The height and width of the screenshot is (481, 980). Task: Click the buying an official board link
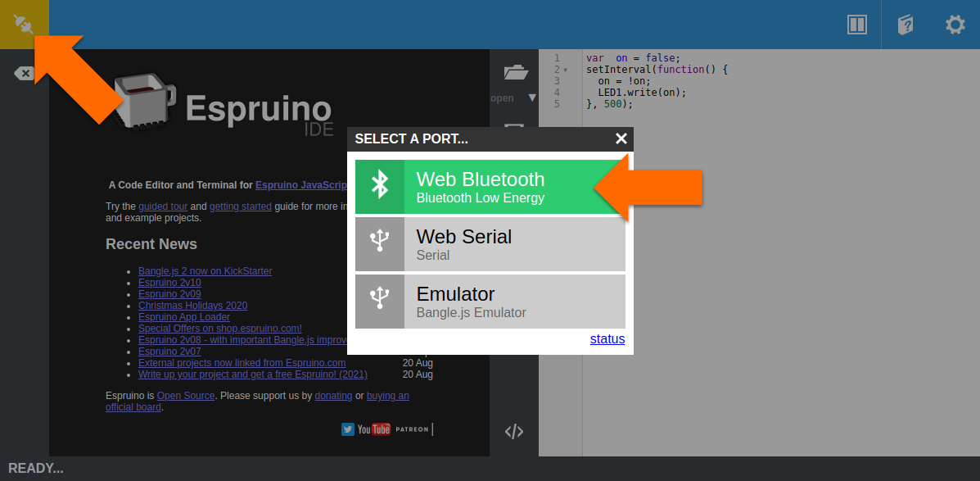[387, 396]
